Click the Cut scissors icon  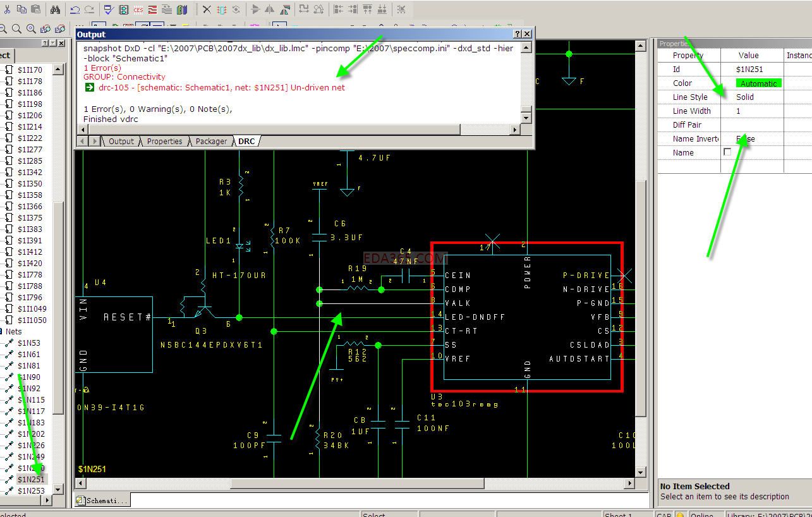coord(7,9)
